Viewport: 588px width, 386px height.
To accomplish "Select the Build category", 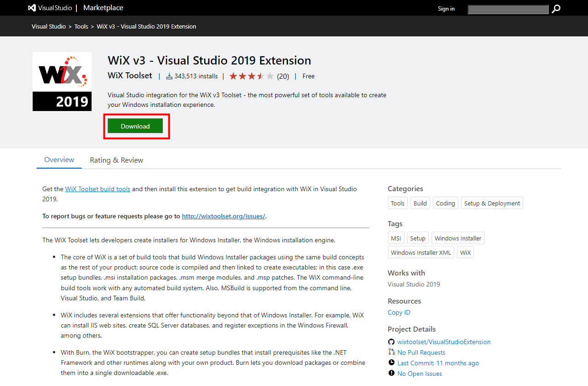I will coord(420,203).
